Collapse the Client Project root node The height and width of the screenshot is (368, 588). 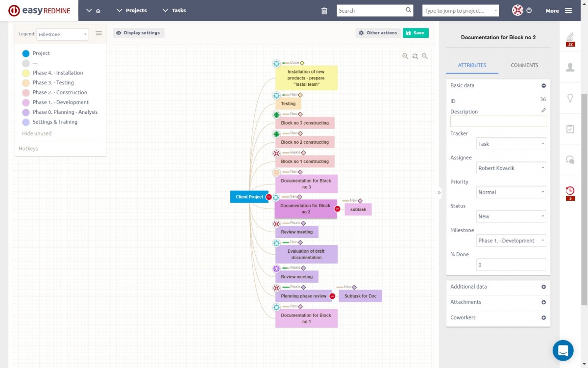[x=269, y=197]
